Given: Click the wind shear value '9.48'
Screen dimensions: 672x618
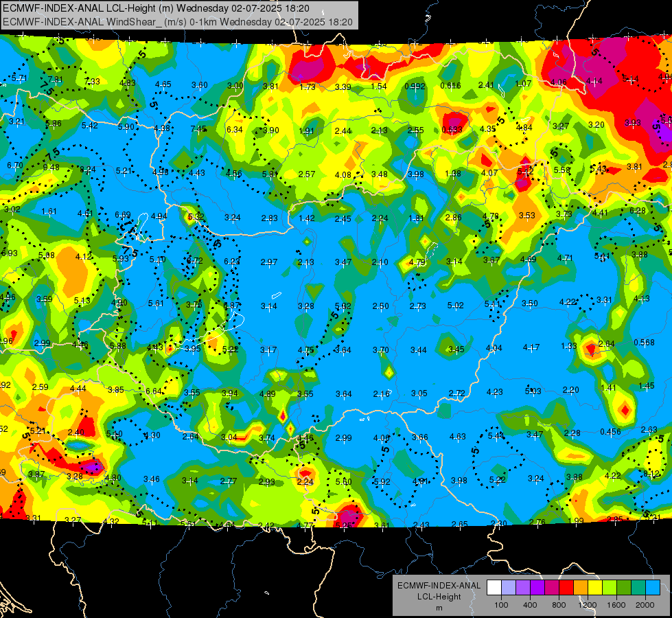Looking at the screenshot, I should 51,168.
